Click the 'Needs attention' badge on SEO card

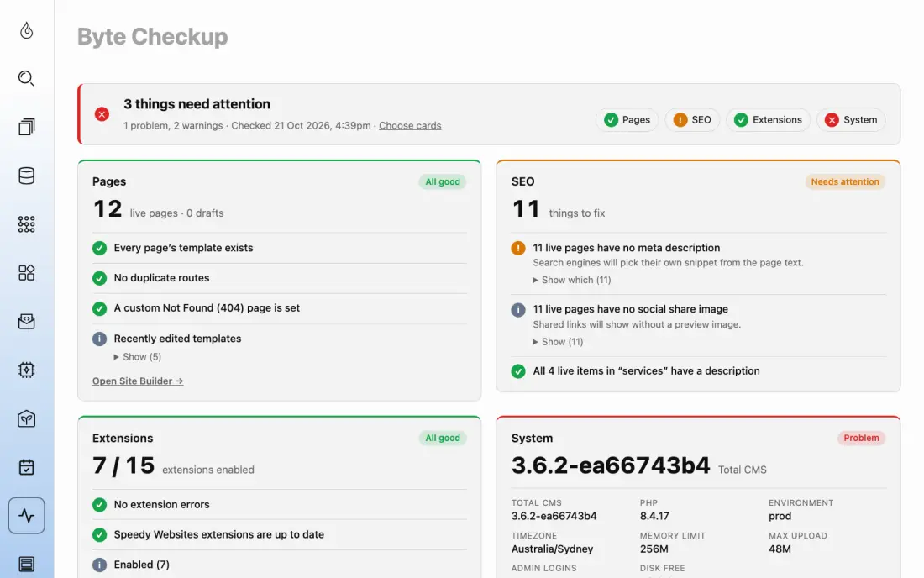point(845,181)
